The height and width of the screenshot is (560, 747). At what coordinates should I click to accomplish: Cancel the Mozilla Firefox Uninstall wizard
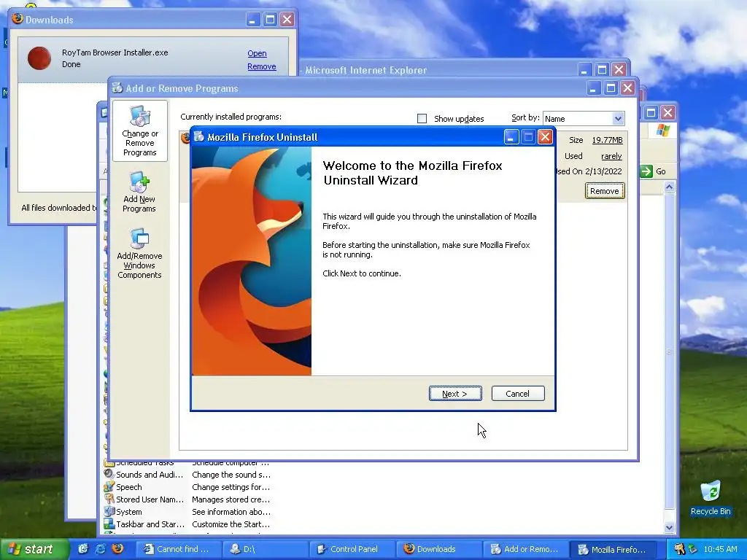tap(517, 393)
